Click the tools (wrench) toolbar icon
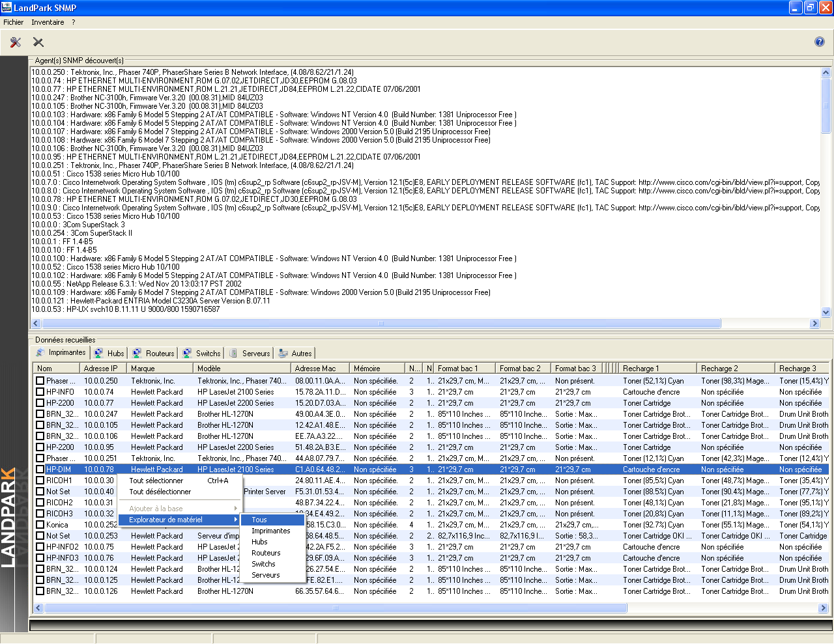 16,42
